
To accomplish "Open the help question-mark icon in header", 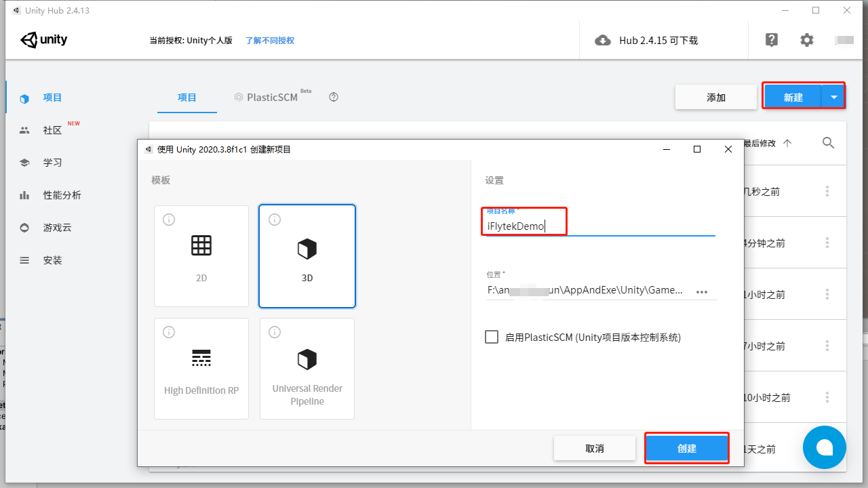I will pos(772,40).
